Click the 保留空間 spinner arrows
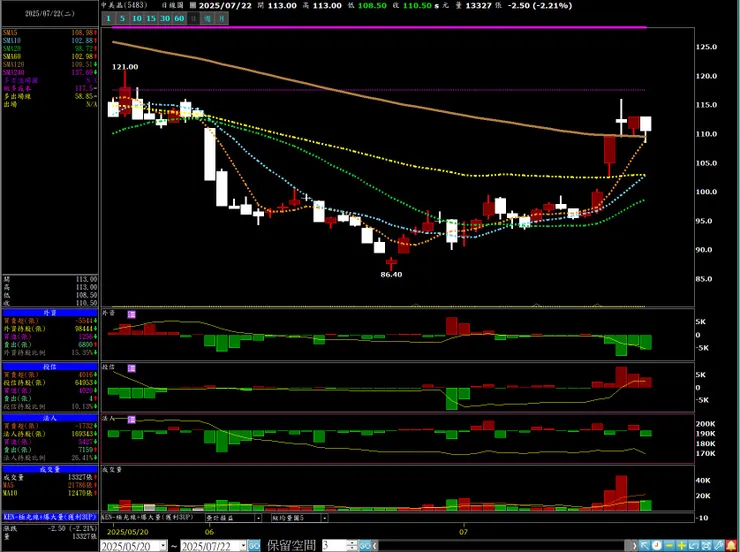 pyautogui.click(x=352, y=546)
